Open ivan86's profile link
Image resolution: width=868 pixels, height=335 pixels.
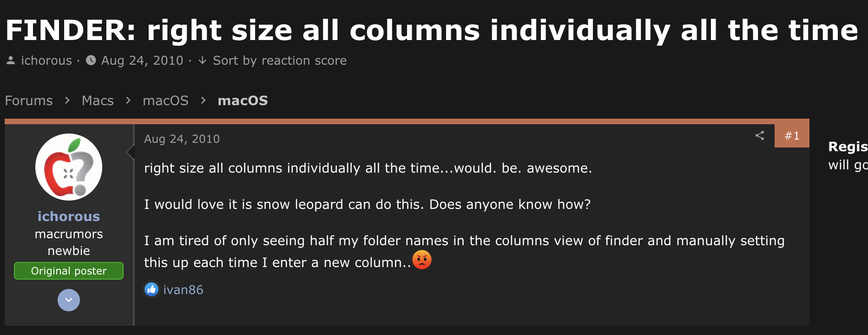click(x=183, y=290)
